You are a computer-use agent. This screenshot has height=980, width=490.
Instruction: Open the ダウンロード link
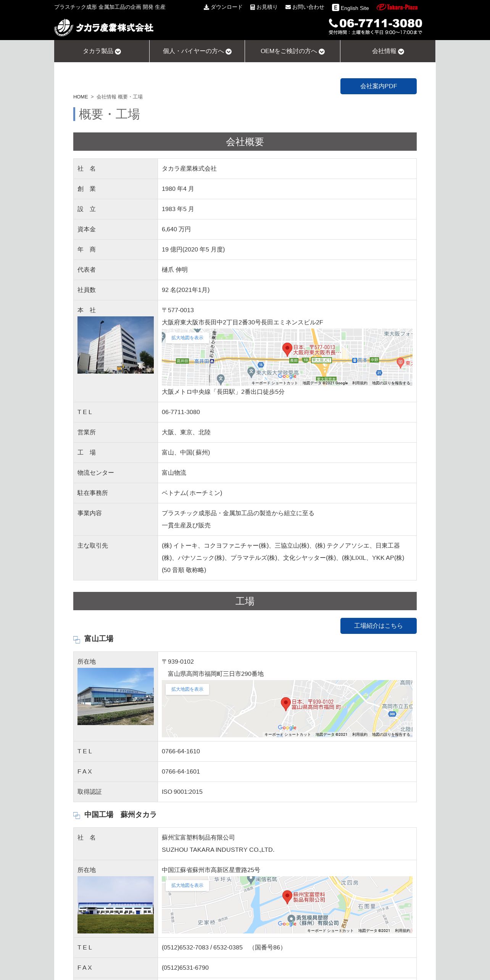223,7
